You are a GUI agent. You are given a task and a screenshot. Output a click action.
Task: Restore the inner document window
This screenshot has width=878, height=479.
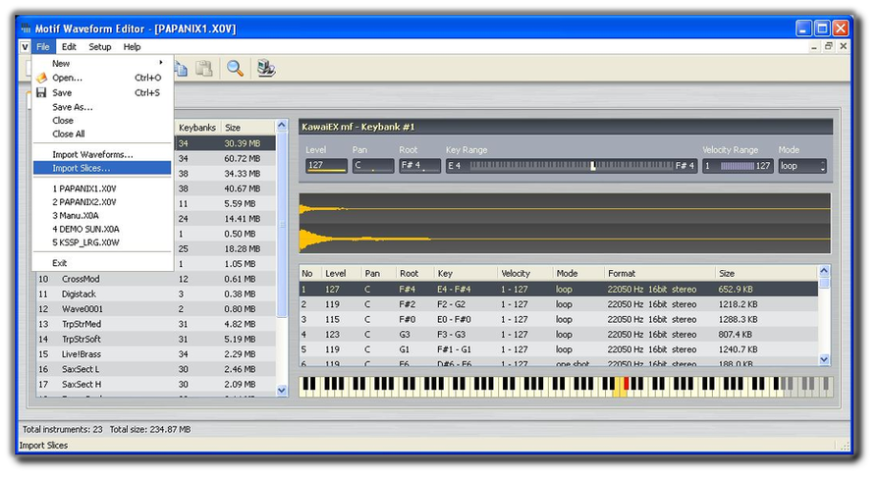click(x=829, y=46)
